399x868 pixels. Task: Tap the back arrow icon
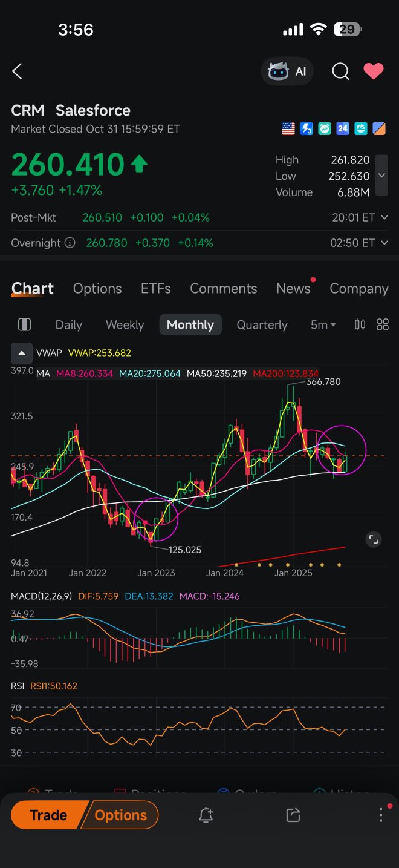(x=17, y=71)
